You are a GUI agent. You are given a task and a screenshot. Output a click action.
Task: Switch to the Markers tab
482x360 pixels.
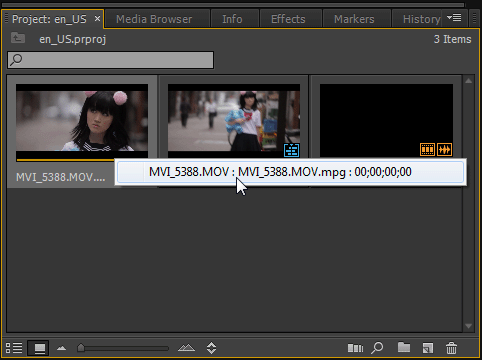[x=354, y=19]
